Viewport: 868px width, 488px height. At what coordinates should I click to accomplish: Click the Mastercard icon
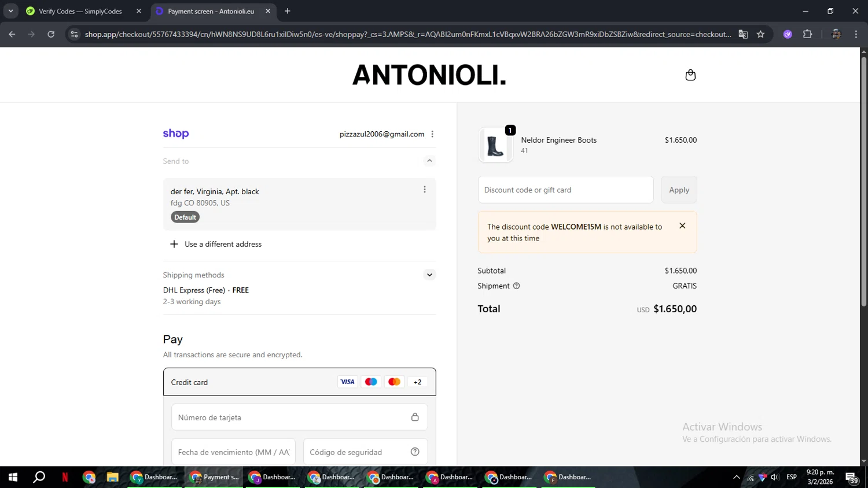coord(394,382)
